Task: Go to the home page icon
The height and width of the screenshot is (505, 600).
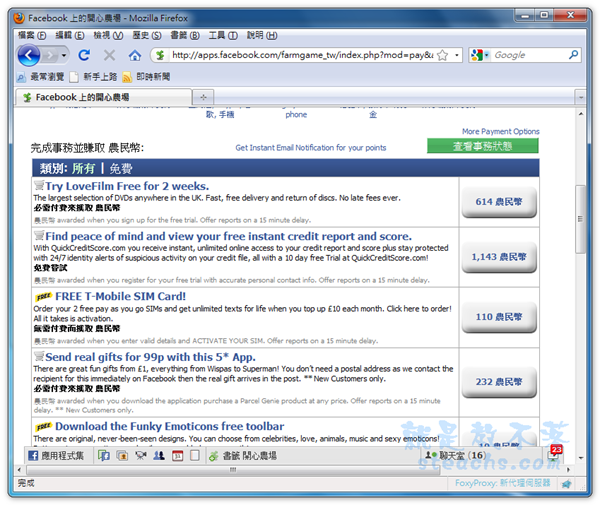Action: (x=135, y=55)
